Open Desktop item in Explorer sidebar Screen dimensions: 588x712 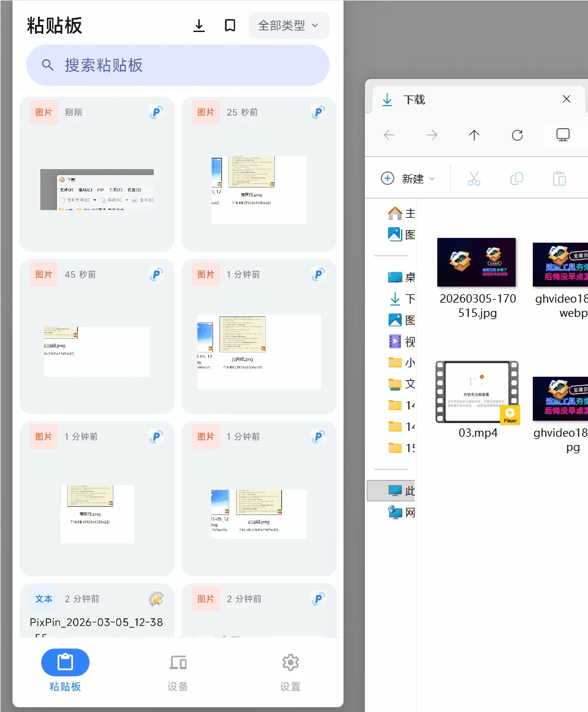pos(401,277)
